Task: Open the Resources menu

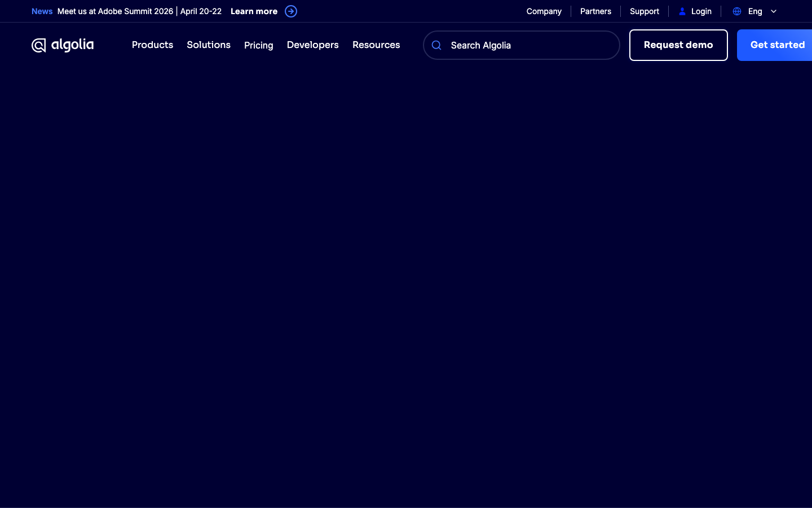Action: (x=376, y=45)
